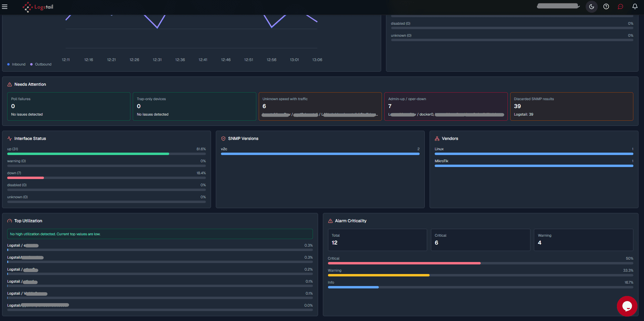Click the SNMP Versions shield icon

[223, 139]
